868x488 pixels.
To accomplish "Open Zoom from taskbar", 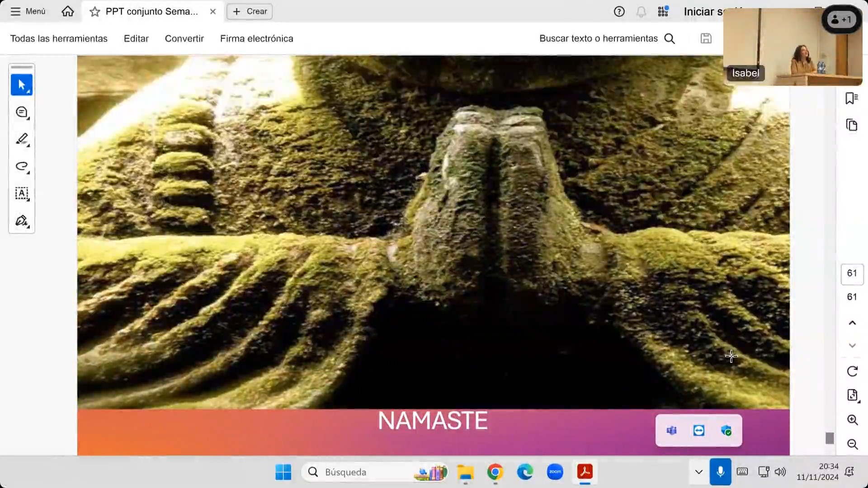I will tap(555, 472).
